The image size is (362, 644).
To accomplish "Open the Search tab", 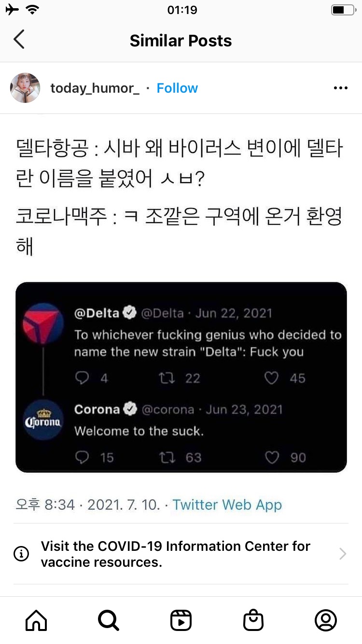I will (108, 620).
